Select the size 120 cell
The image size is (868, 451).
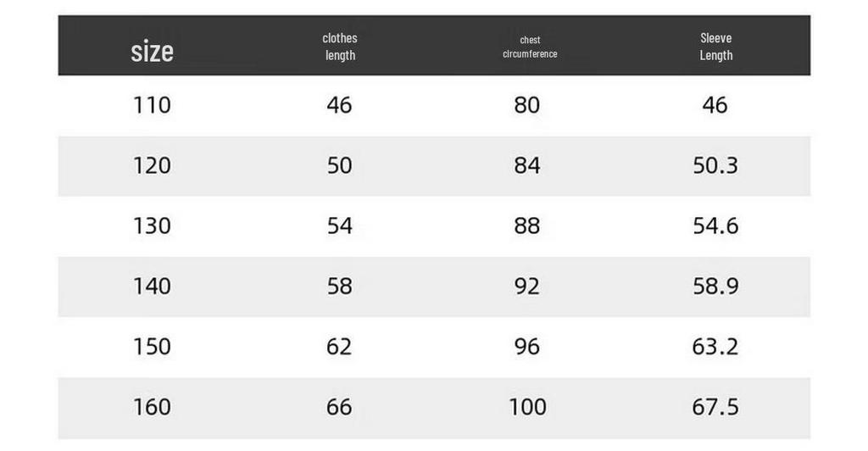tap(152, 165)
